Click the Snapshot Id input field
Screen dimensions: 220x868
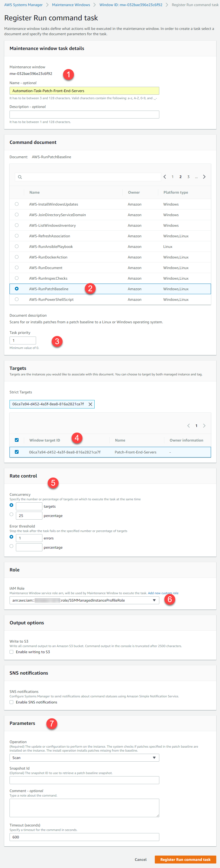point(84,780)
